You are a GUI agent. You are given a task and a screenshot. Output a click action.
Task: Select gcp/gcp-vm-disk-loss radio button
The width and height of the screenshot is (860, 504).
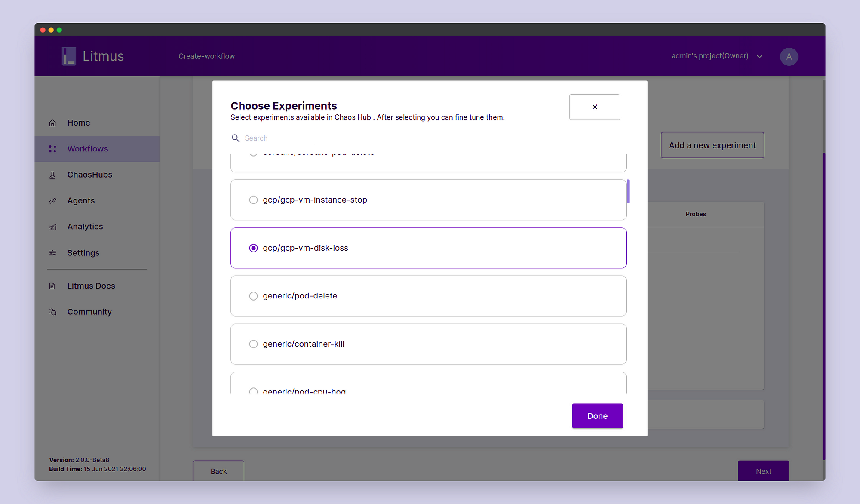click(254, 248)
